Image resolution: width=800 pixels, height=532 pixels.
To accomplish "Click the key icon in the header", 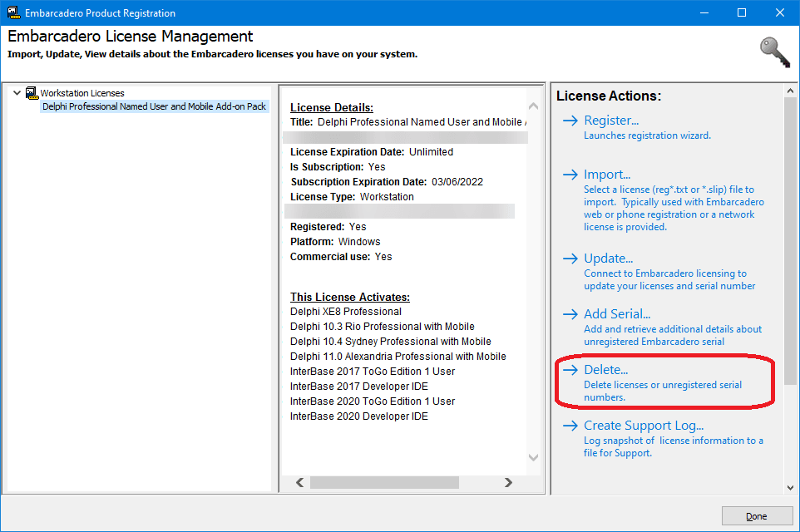I will tap(775, 52).
